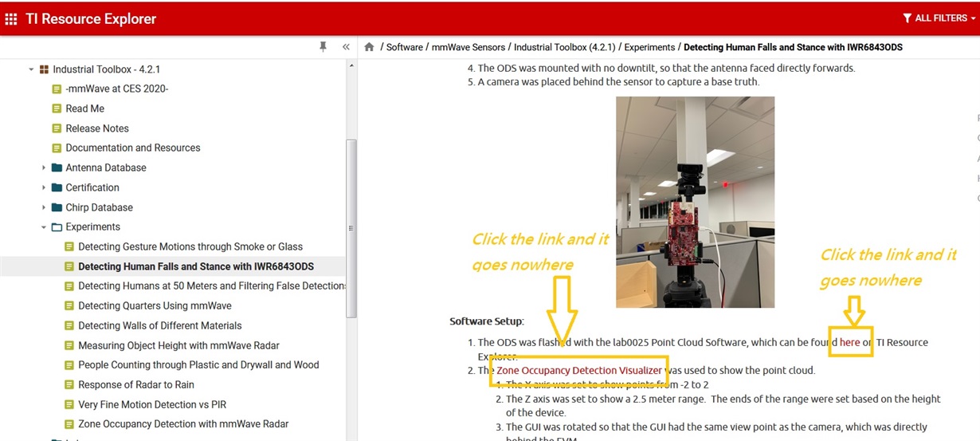Open Very Fine Motion Detection vs PIR
Image resolution: width=980 pixels, height=441 pixels.
152,404
